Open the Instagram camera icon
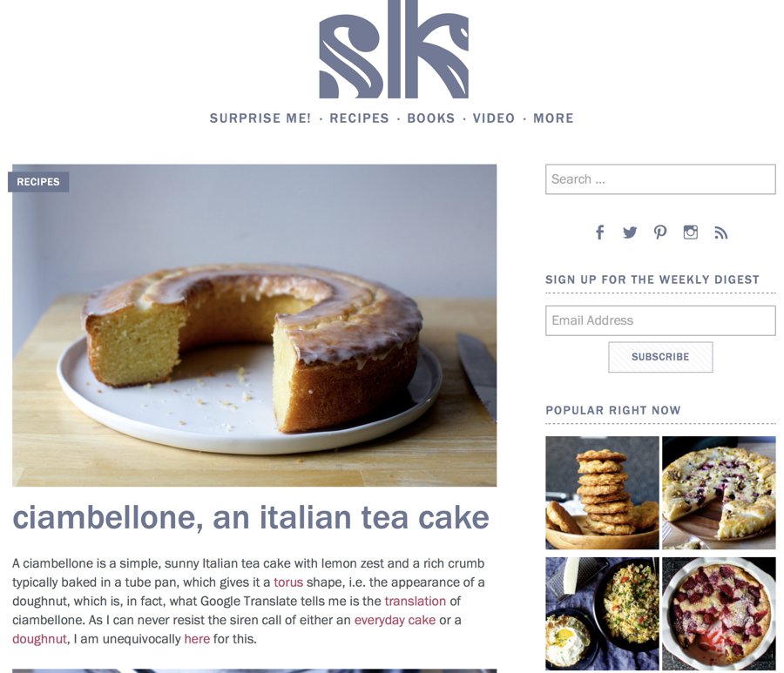Image resolution: width=784 pixels, height=673 pixels. pyautogui.click(x=691, y=232)
